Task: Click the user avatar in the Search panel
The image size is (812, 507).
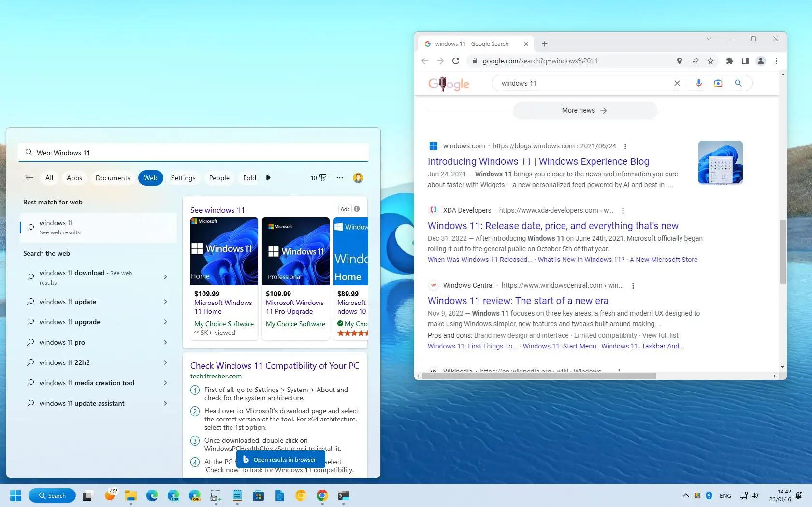Action: coord(358,178)
